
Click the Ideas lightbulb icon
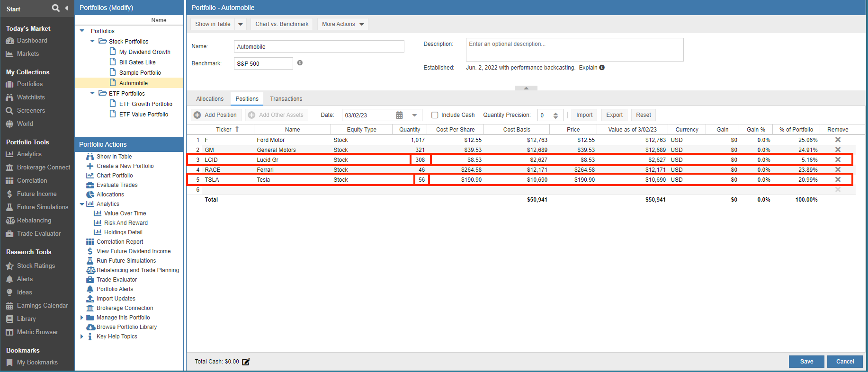[x=9, y=292]
